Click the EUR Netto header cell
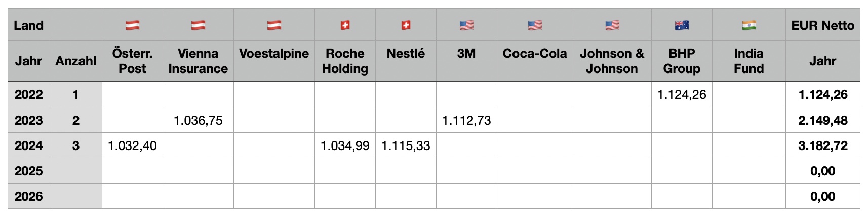The image size is (868, 220). tap(822, 25)
